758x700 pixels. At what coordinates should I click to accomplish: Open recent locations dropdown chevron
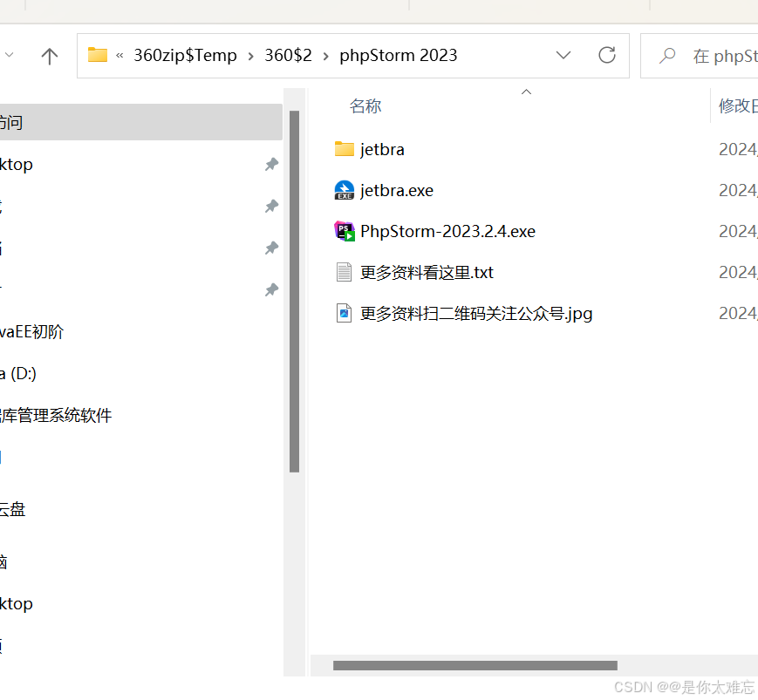(x=9, y=55)
